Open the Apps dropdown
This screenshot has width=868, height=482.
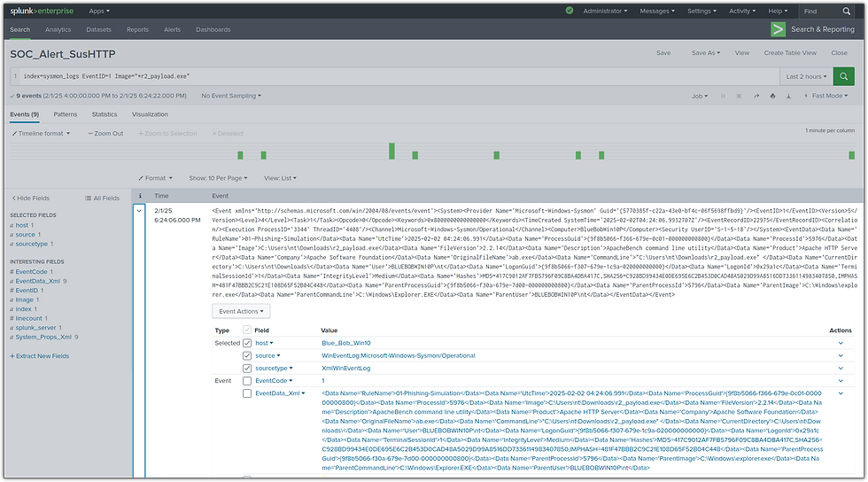coord(99,12)
